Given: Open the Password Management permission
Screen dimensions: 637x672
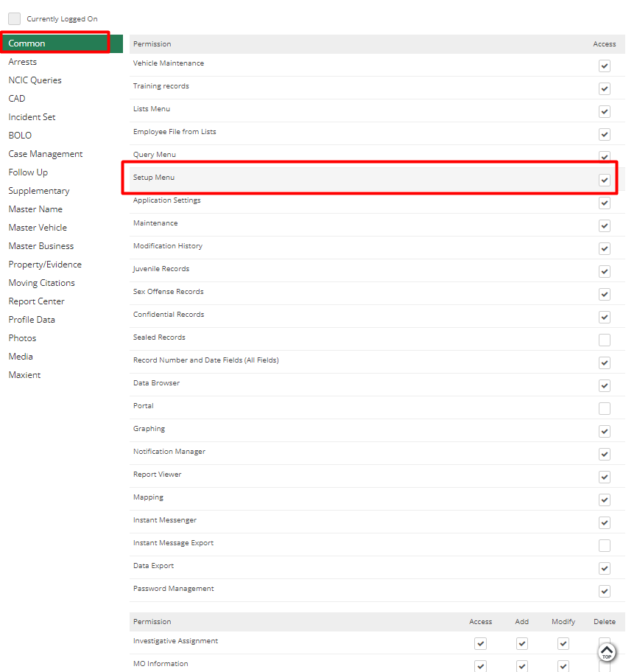Looking at the screenshot, I should coord(173,588).
